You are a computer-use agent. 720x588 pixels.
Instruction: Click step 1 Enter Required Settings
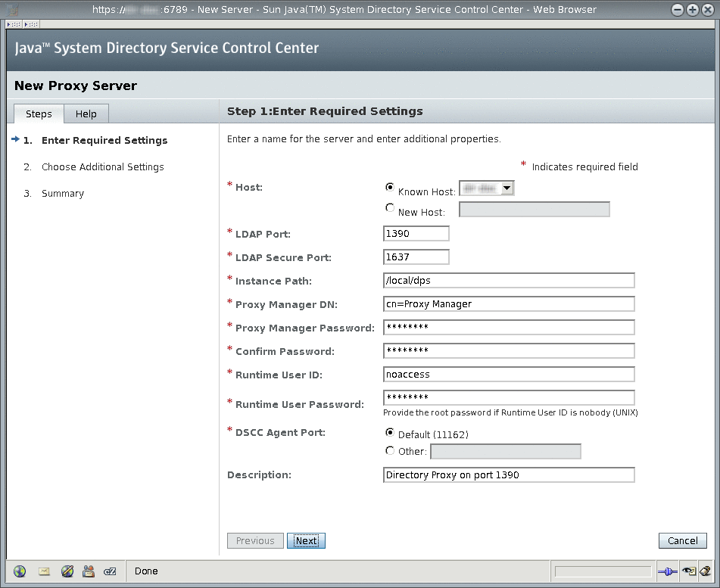[104, 141]
